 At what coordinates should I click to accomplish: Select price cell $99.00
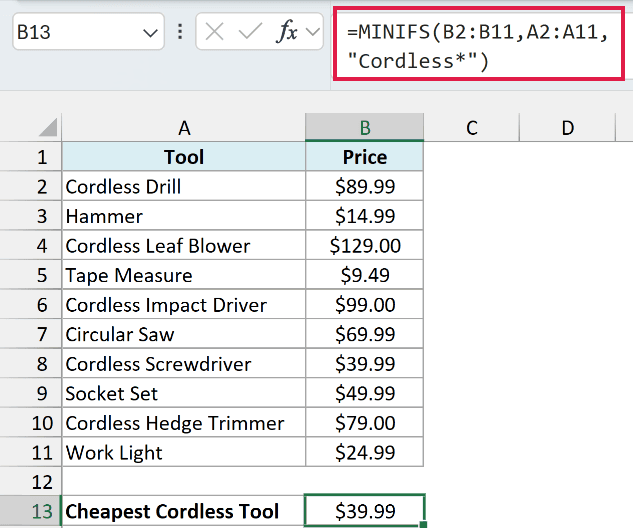tap(365, 304)
